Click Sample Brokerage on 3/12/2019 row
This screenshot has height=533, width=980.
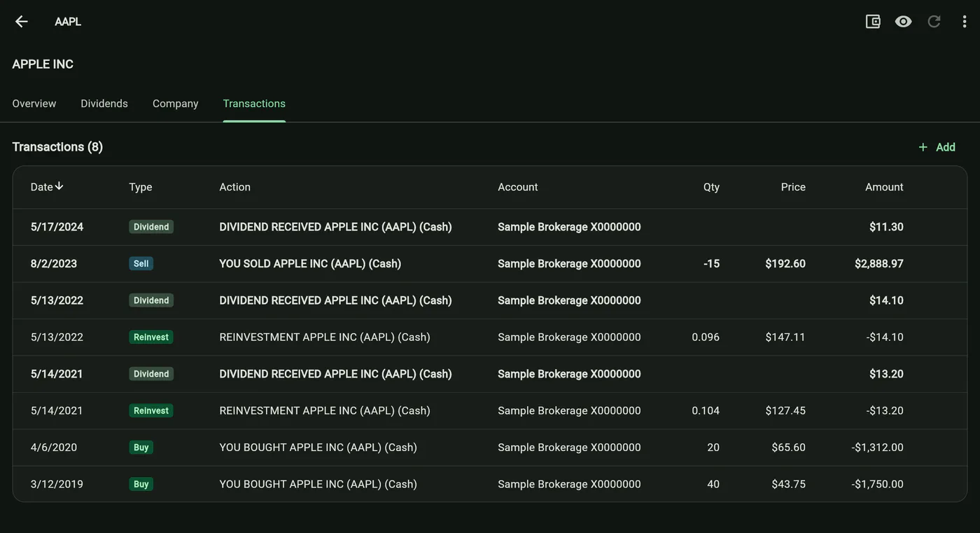[569, 485]
